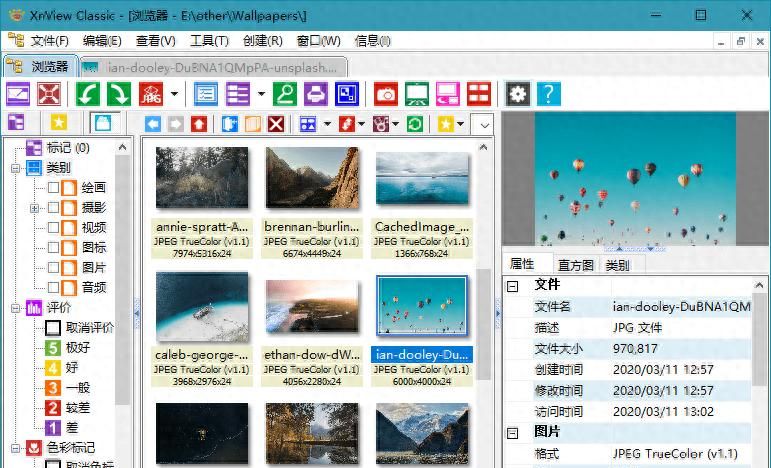Refresh the folder with green circular icon
The image size is (771, 468).
pyautogui.click(x=415, y=124)
